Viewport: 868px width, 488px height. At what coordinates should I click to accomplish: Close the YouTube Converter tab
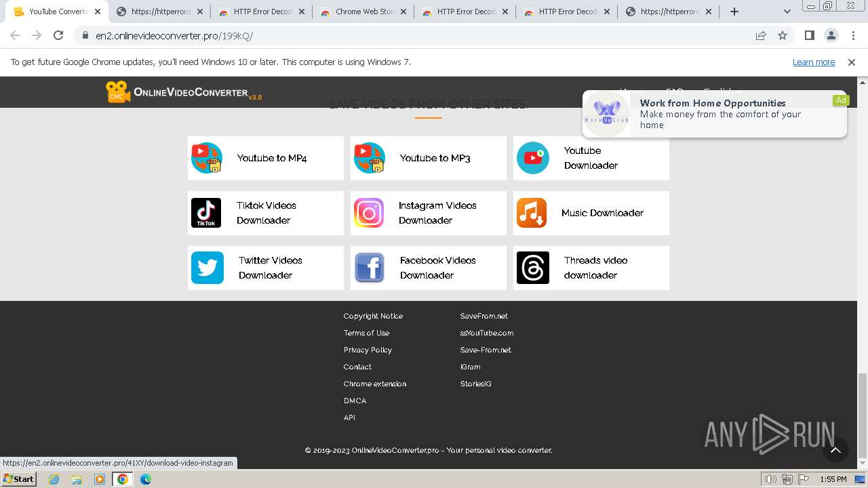click(98, 12)
